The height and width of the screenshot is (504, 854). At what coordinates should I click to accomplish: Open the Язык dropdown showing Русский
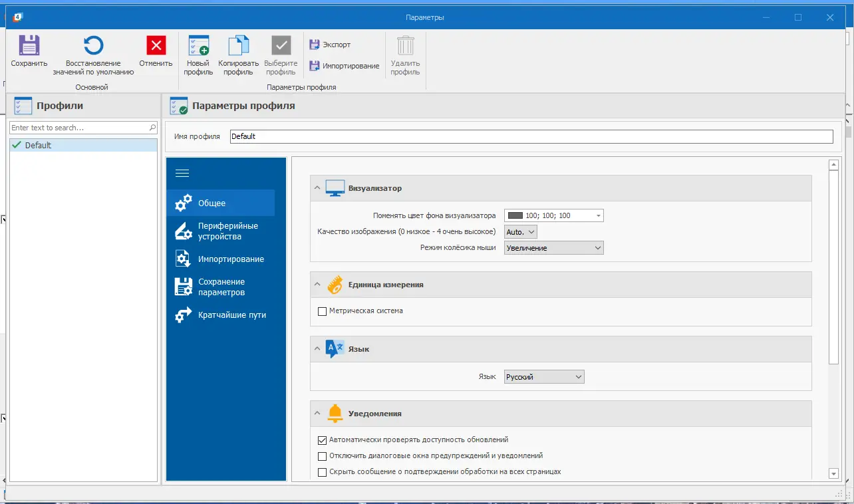(x=544, y=377)
